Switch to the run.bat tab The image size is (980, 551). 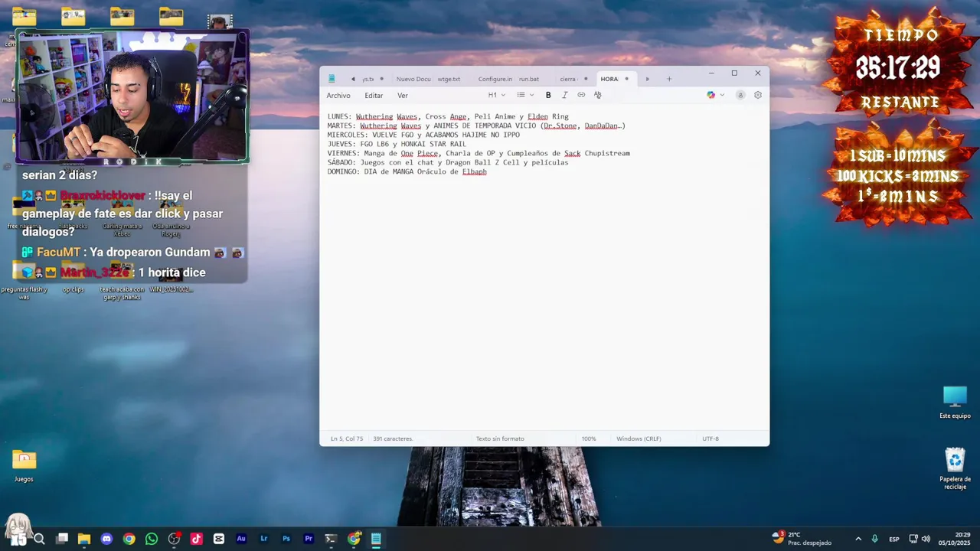click(x=529, y=79)
